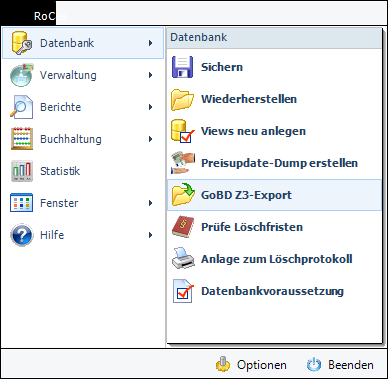
Task: Select Preisupdate-Dump erstellen
Action: [274, 163]
